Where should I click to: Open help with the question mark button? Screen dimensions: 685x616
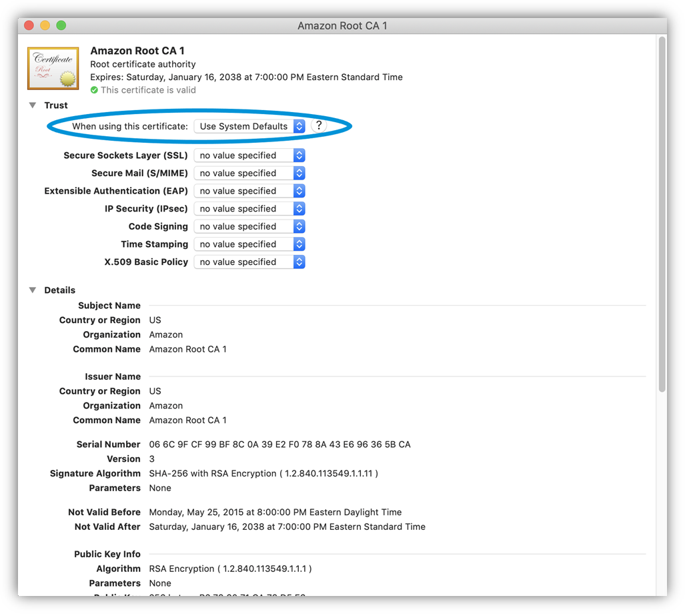coord(319,126)
